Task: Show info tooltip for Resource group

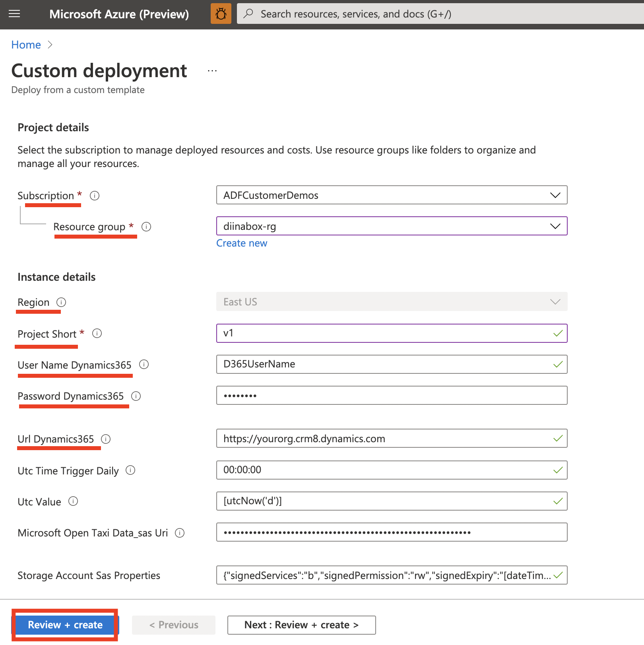Action: coord(146,227)
